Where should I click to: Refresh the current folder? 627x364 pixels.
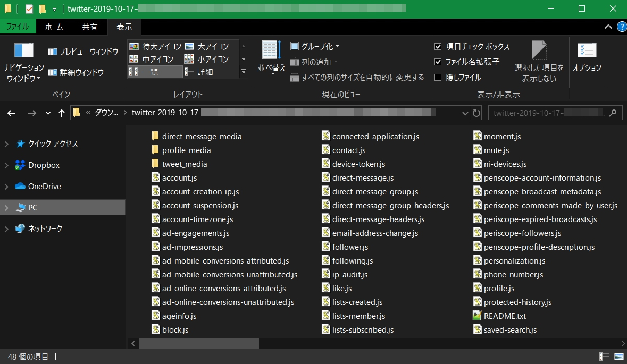coord(476,113)
